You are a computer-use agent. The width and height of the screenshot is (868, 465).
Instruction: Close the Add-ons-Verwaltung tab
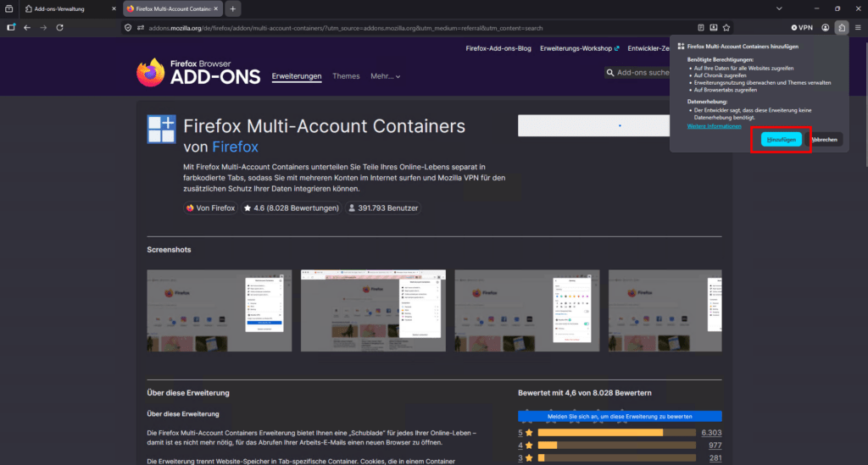coord(114,8)
